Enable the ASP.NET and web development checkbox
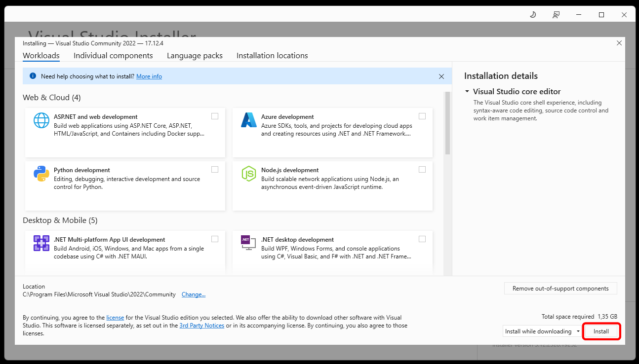639x364 pixels. [215, 116]
